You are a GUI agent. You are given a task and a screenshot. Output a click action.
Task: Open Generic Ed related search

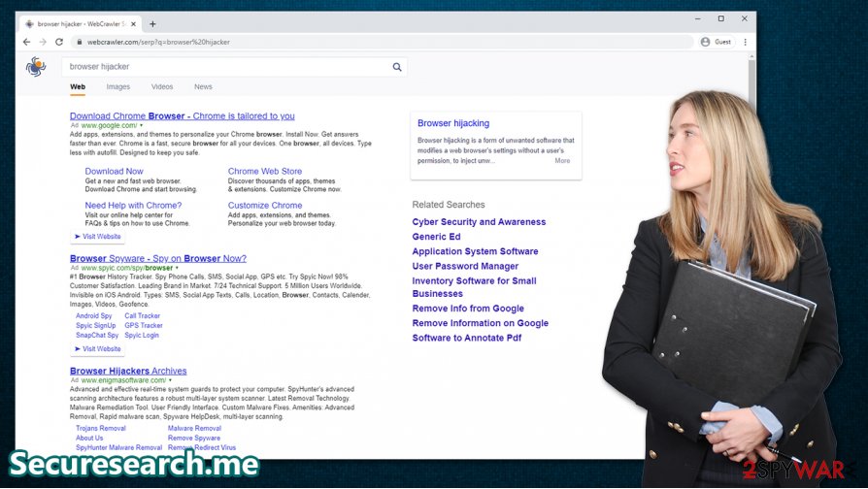(x=436, y=237)
